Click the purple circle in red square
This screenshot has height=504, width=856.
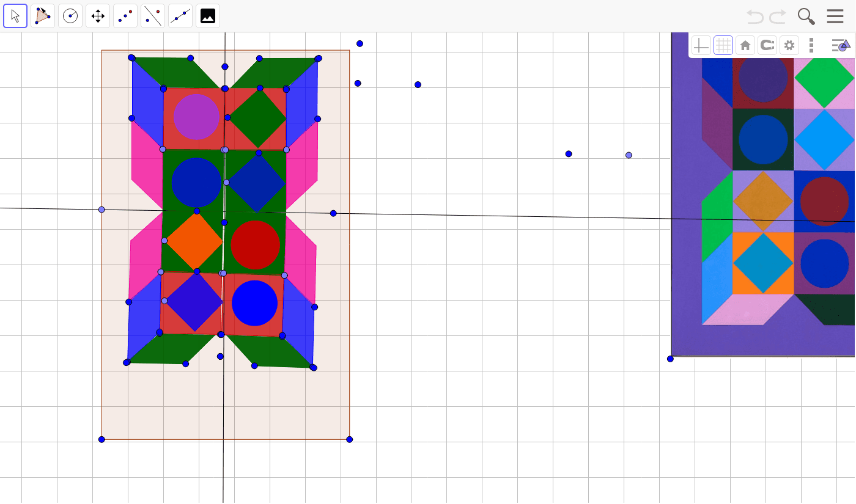coord(196,117)
